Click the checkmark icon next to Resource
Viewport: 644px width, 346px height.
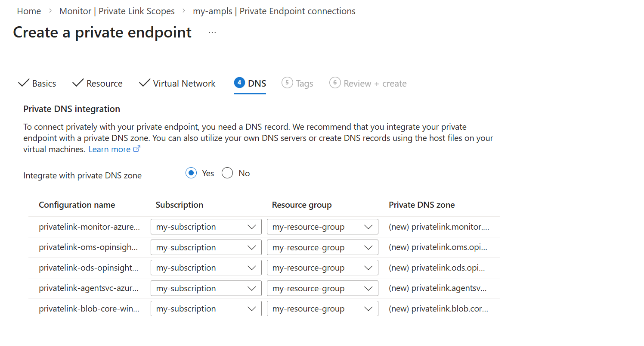[x=78, y=83]
